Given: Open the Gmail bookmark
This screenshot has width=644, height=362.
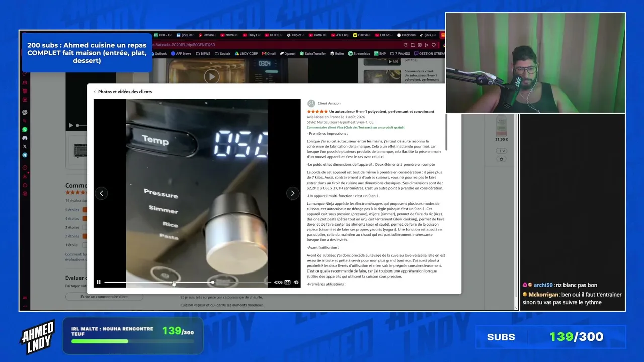Looking at the screenshot, I should [x=269, y=54].
